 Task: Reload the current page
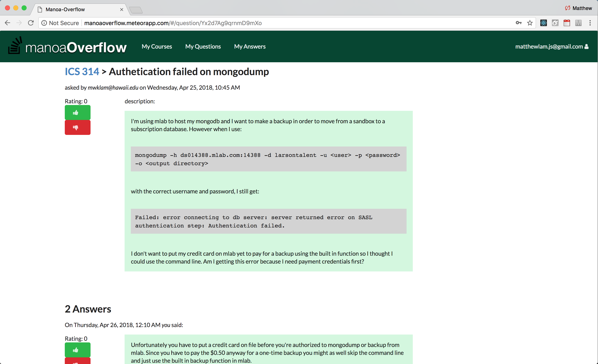point(31,23)
